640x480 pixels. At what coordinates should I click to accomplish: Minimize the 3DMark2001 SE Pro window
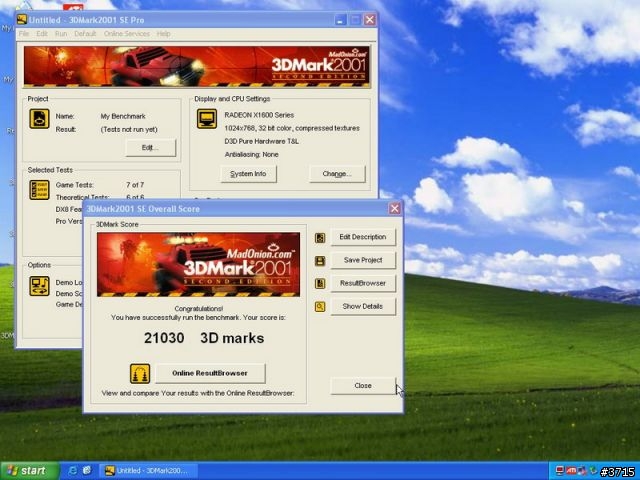[x=340, y=20]
